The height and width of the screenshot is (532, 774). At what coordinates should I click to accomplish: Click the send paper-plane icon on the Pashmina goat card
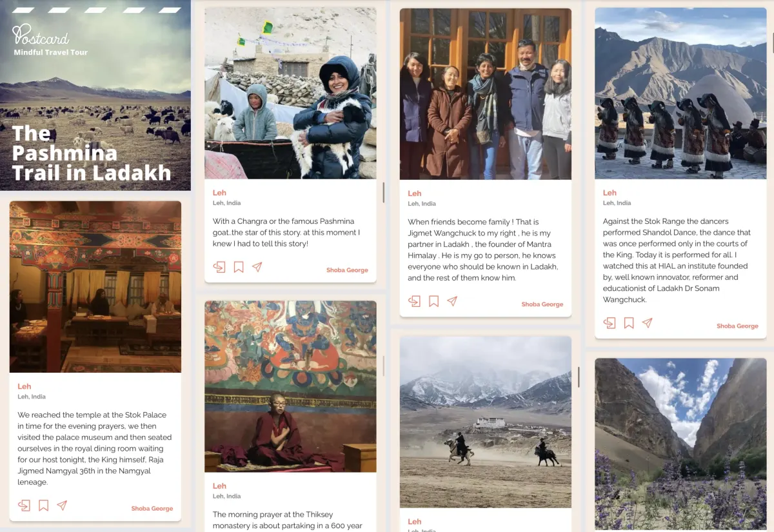point(257,267)
